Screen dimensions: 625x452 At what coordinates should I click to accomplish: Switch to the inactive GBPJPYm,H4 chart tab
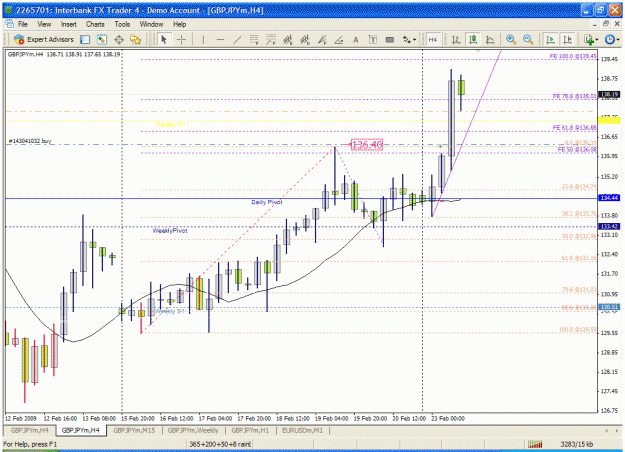(29, 430)
